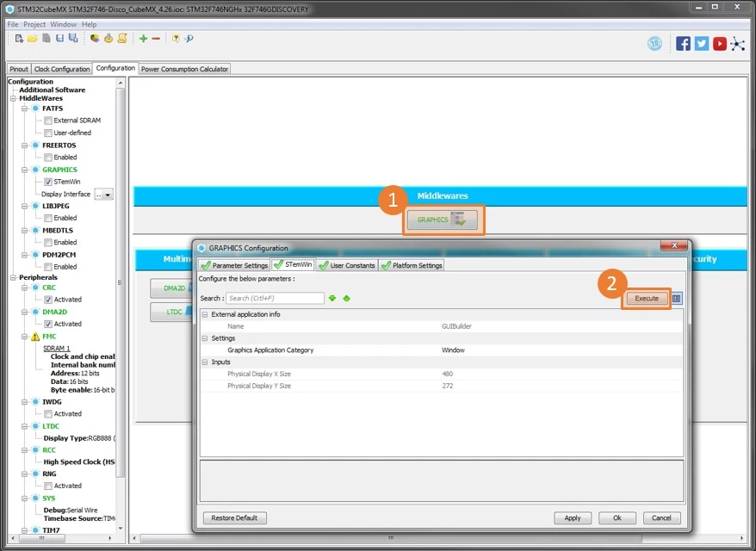756x551 pixels.
Task: Open the User Constants tab
Action: [x=347, y=265]
